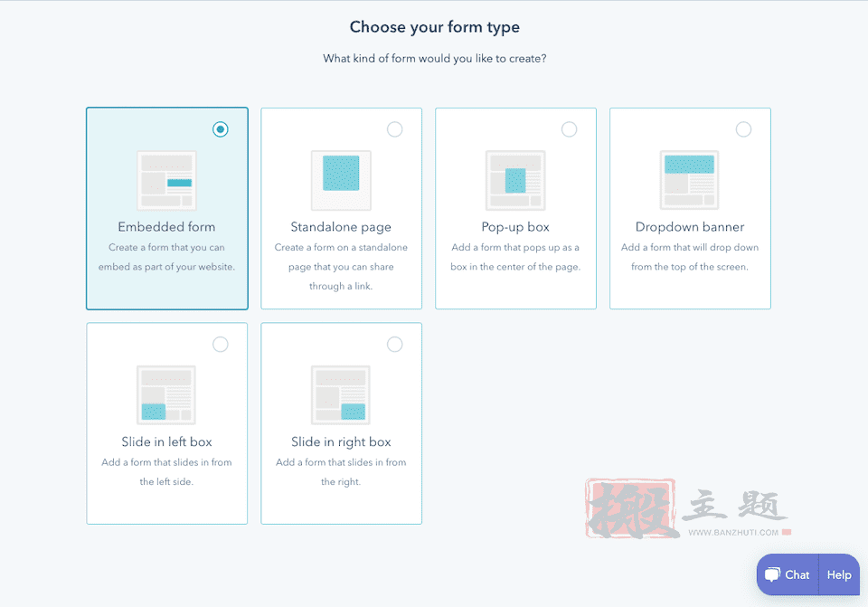Click the chat bubble icon
The image size is (868, 607).
pyautogui.click(x=773, y=574)
